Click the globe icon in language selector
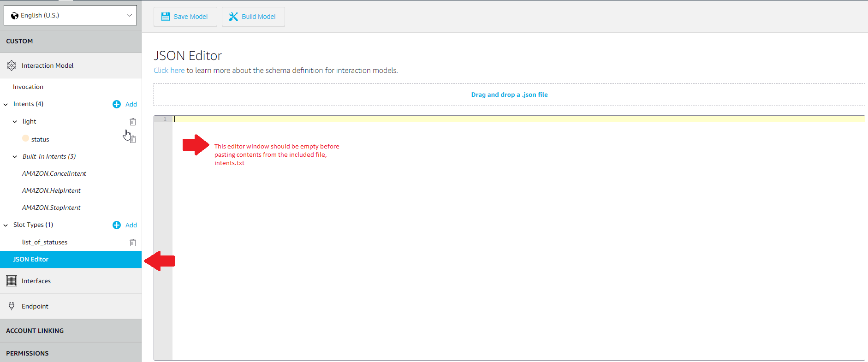The height and width of the screenshot is (362, 868). (x=15, y=16)
